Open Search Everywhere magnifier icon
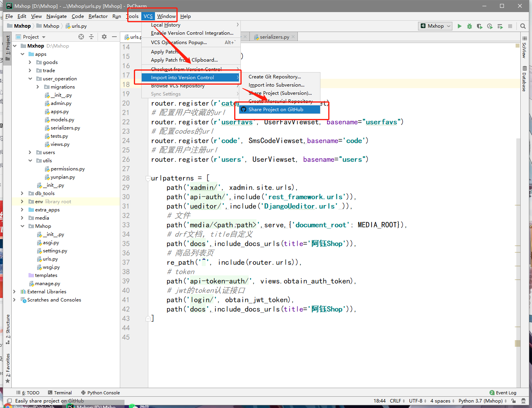Image resolution: width=532 pixels, height=408 pixels. coord(523,26)
